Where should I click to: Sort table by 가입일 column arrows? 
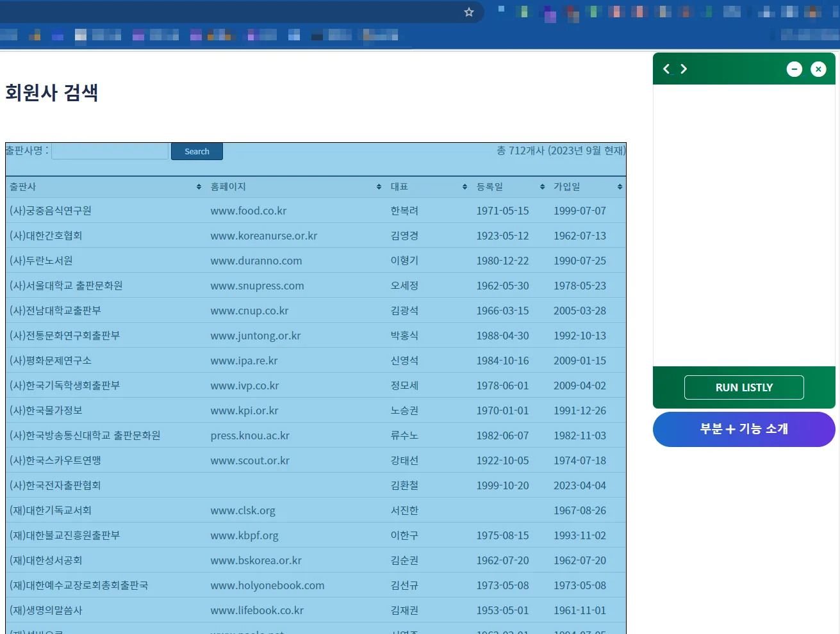point(620,187)
